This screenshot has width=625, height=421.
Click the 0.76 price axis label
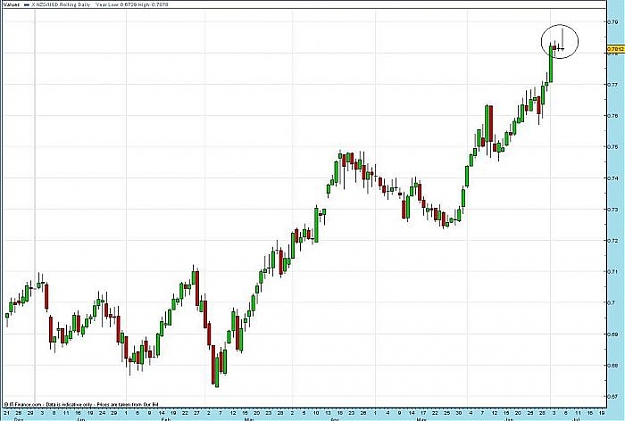tap(613, 116)
